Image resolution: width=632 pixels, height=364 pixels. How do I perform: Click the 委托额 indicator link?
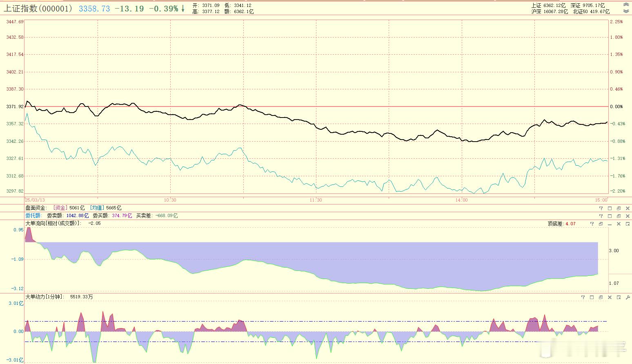[x=33, y=216]
